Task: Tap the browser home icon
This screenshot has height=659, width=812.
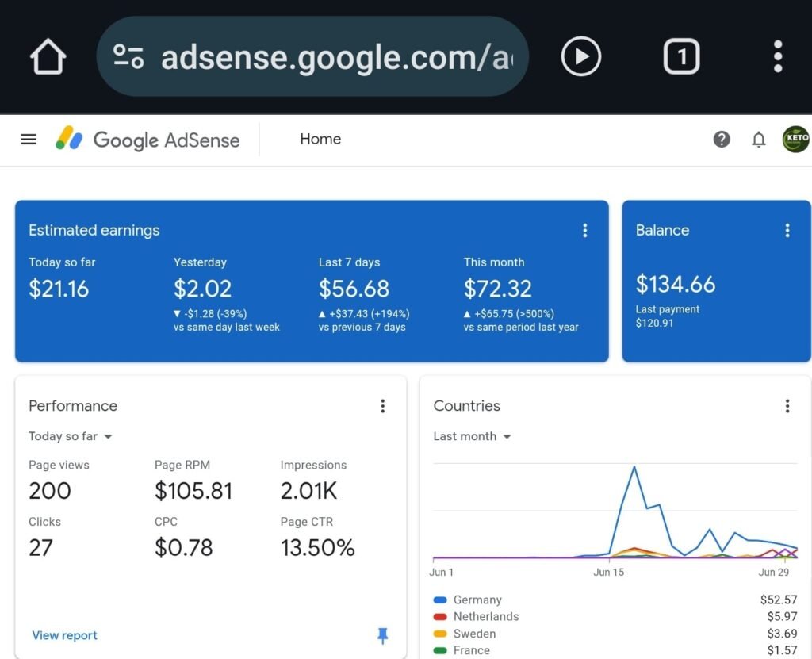Action: tap(48, 56)
